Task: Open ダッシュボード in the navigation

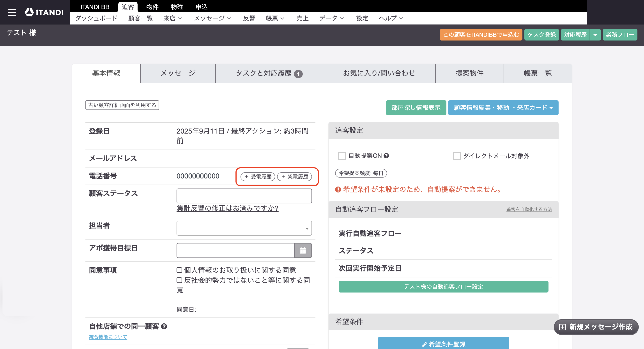Action: [96, 18]
